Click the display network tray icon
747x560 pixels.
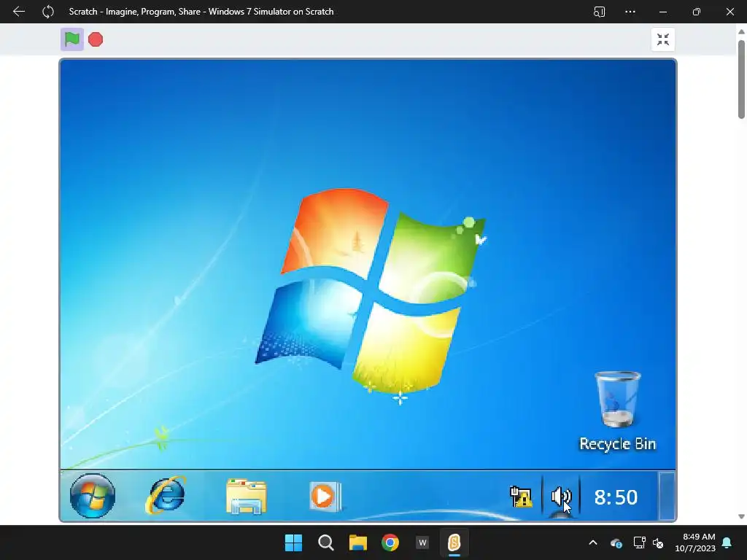tap(639, 542)
